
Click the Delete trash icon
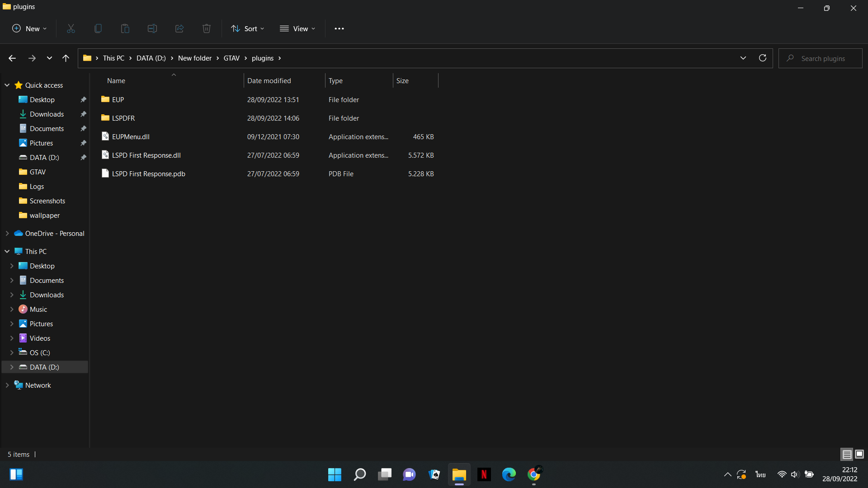[207, 28]
